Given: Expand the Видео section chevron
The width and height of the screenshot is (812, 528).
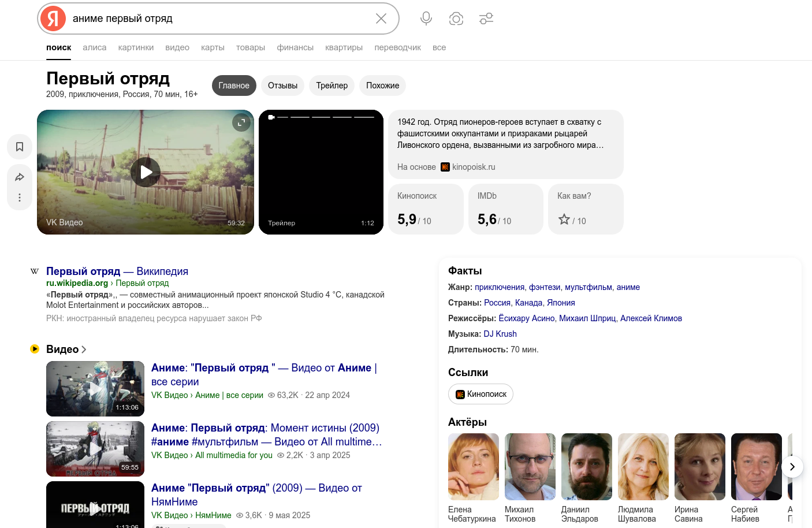Looking at the screenshot, I should pos(84,349).
